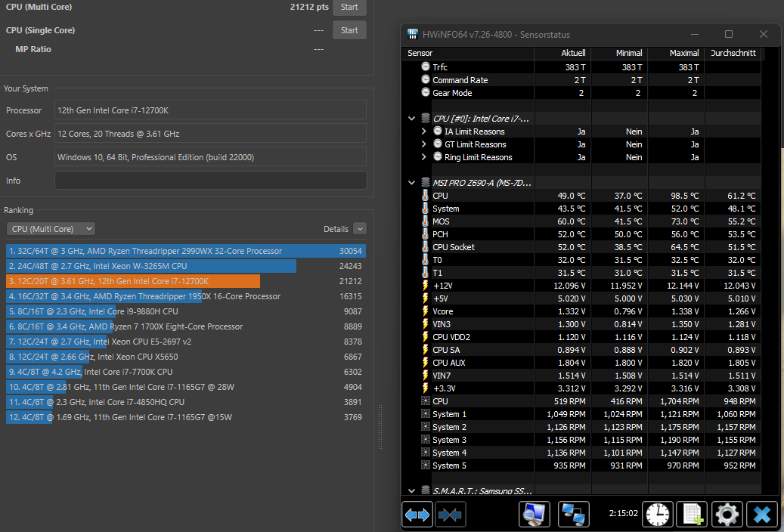Click the clock icon of Gear Mode row
Viewport: 784px width, 532px height.
pyautogui.click(x=426, y=92)
